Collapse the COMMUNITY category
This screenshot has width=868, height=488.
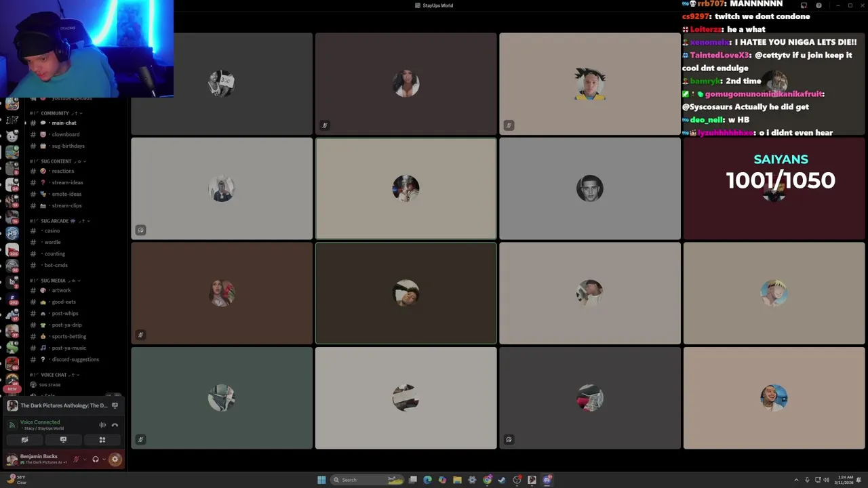57,113
